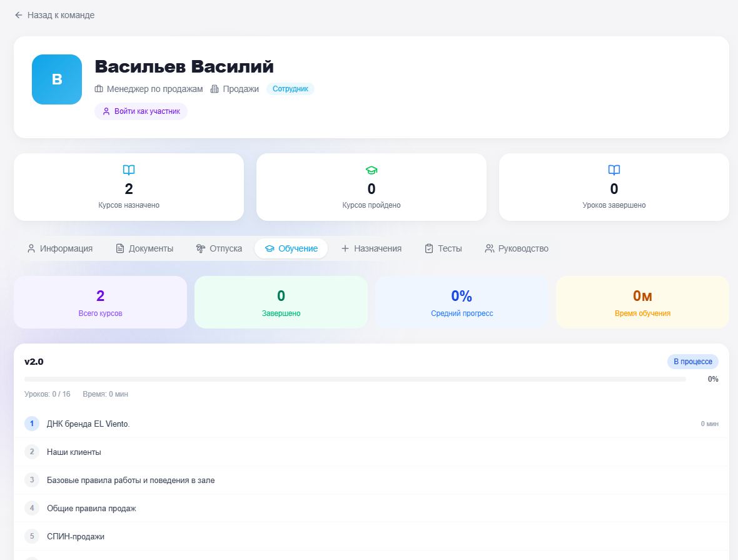Open lesson 'Общие правила продаж'
The image size is (738, 560).
(372, 509)
